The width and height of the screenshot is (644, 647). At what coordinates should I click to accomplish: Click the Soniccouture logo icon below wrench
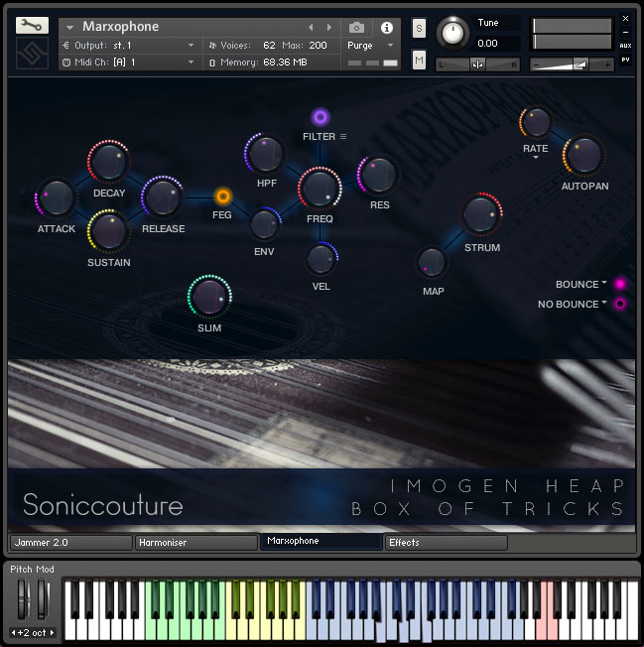click(x=32, y=54)
